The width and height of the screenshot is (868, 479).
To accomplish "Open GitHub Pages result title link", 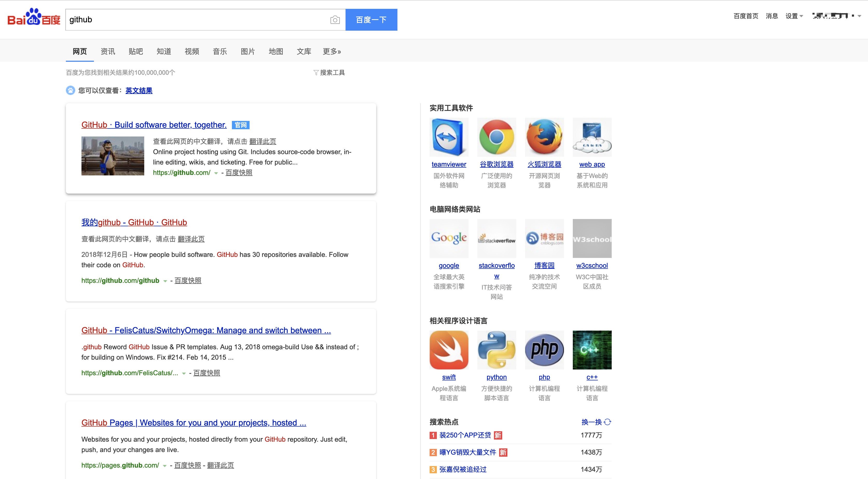I will point(194,422).
